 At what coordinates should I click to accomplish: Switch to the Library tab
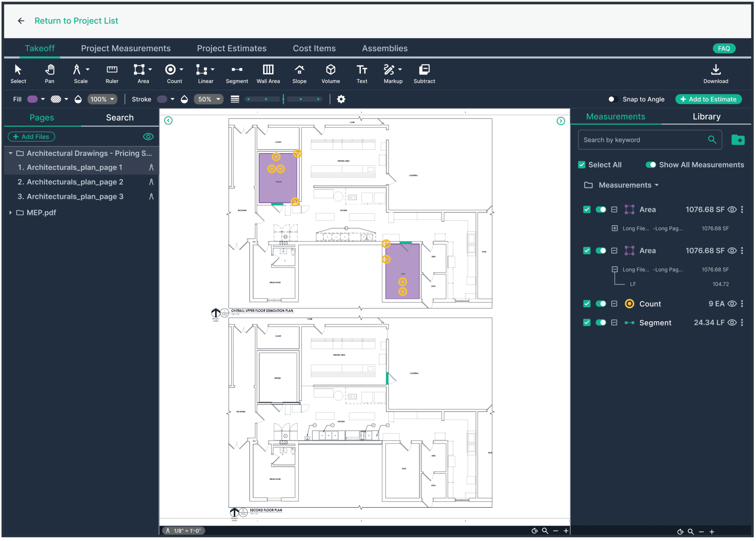(x=706, y=116)
